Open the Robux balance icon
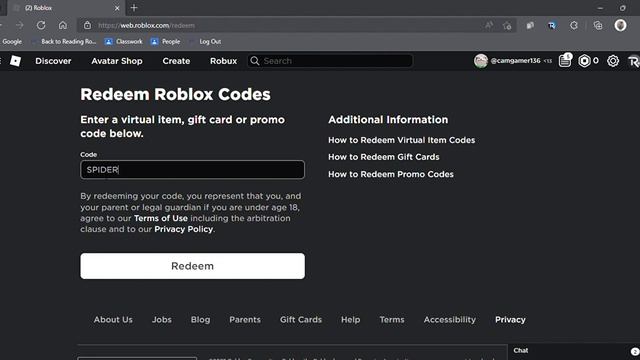Image resolution: width=640 pixels, height=360 pixels. pos(584,61)
